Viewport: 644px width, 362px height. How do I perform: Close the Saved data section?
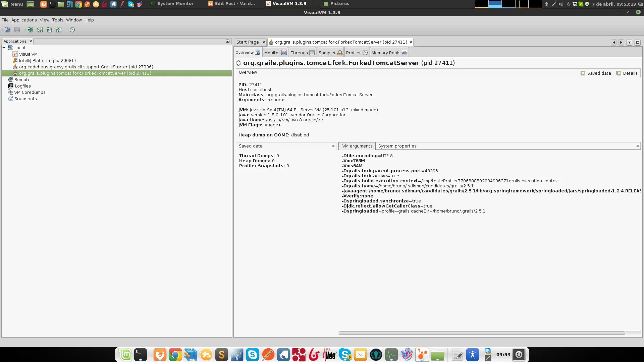coord(333,146)
